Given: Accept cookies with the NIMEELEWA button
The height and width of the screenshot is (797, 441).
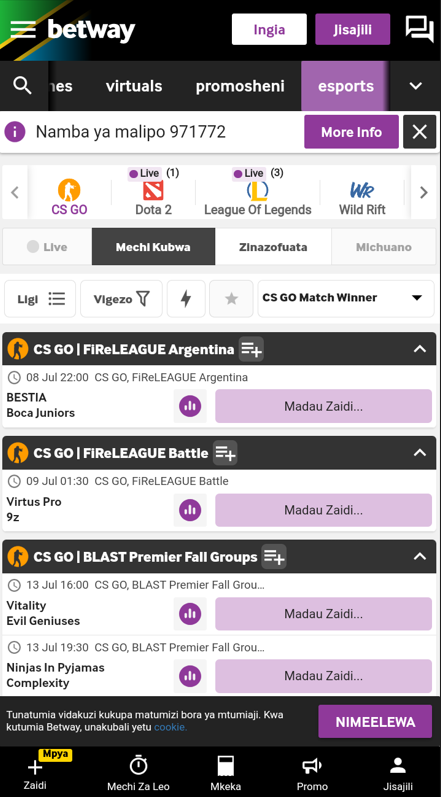Looking at the screenshot, I should (375, 721).
